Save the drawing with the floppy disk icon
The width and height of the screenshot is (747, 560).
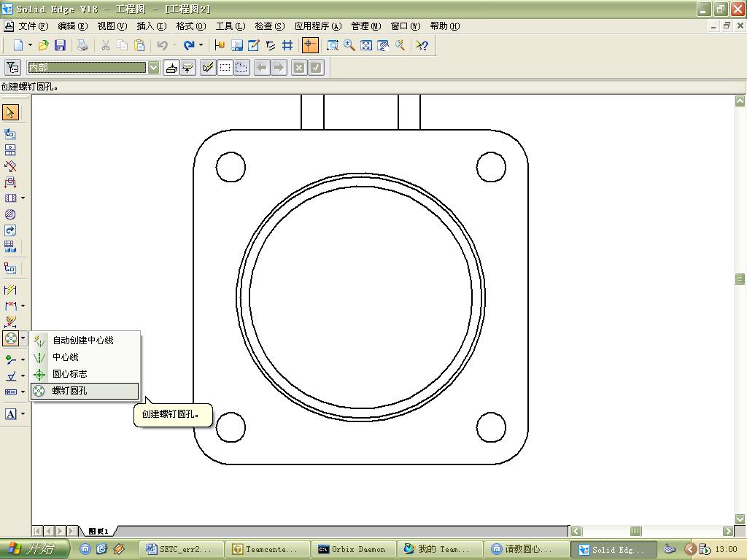[60, 45]
